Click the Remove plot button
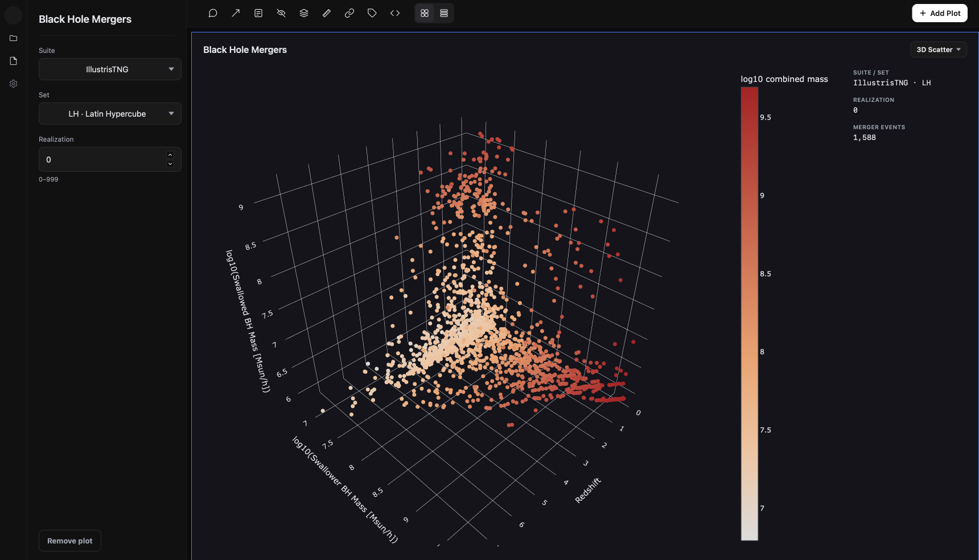The height and width of the screenshot is (560, 979). (x=70, y=541)
